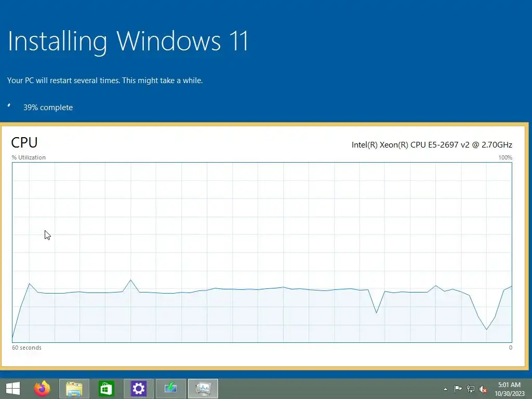The image size is (532, 399).
Task: Click the Intel Xeon E5-2697 v2 processor name
Action: coord(432,145)
